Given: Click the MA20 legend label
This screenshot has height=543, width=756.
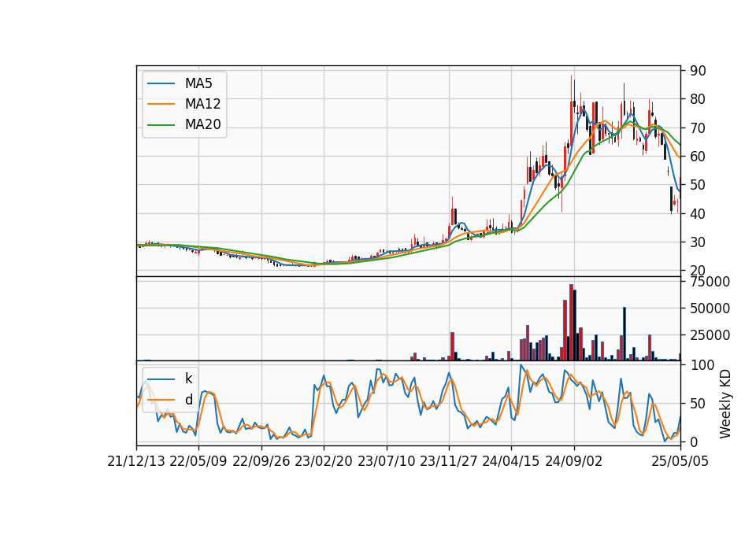Looking at the screenshot, I should click(x=202, y=125).
